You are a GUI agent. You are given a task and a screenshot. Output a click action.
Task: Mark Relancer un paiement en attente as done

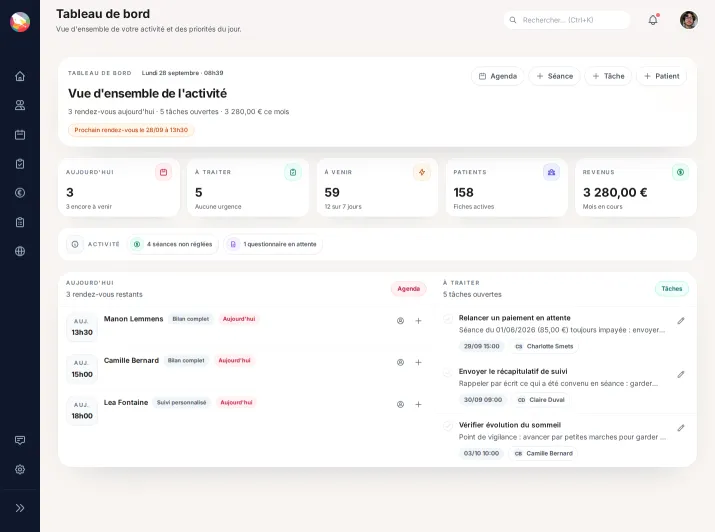pos(448,318)
